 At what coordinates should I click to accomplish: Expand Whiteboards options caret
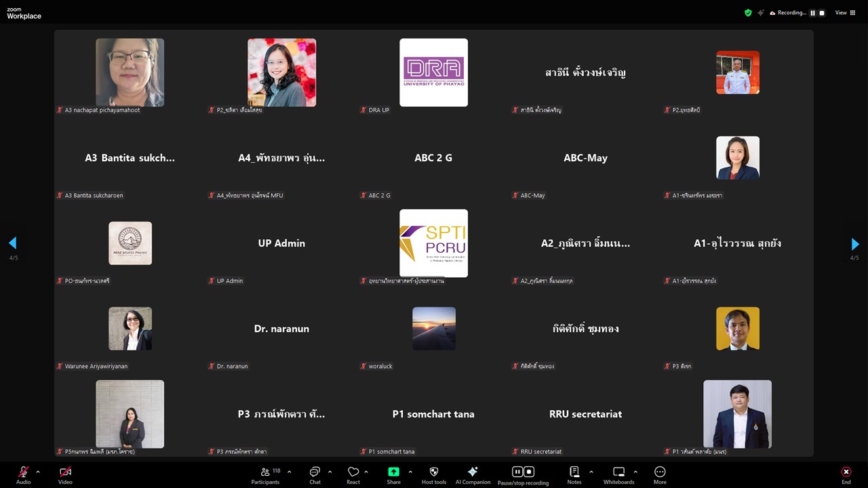tap(635, 472)
